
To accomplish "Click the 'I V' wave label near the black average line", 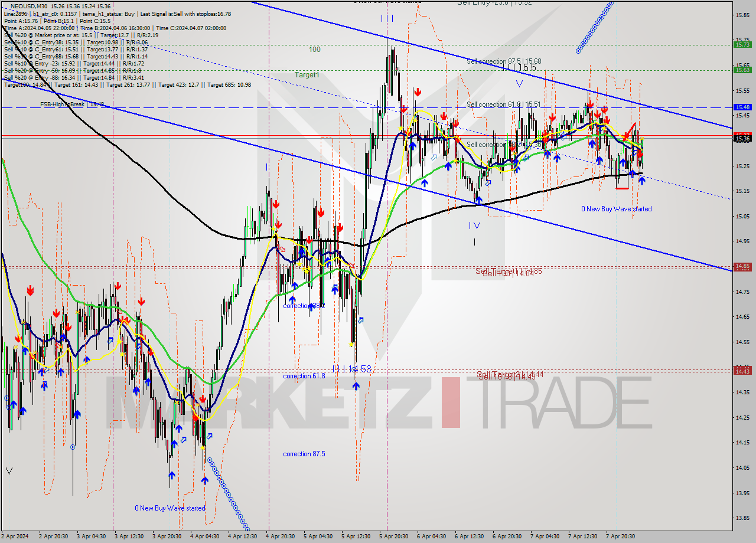I will 474,225.
